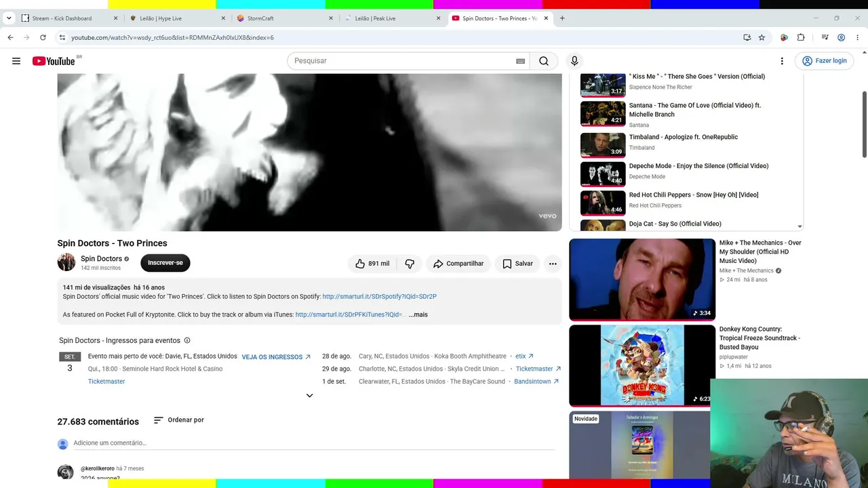The width and height of the screenshot is (868, 488).
Task: Open Donkey Kong Country Tropical Freeze title
Action: [x=759, y=338]
